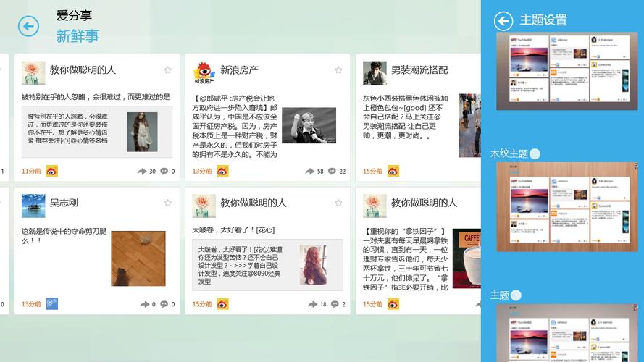The width and height of the screenshot is (644, 362).
Task: Toggle favorite star on 吴志刚 post
Action: tap(167, 203)
